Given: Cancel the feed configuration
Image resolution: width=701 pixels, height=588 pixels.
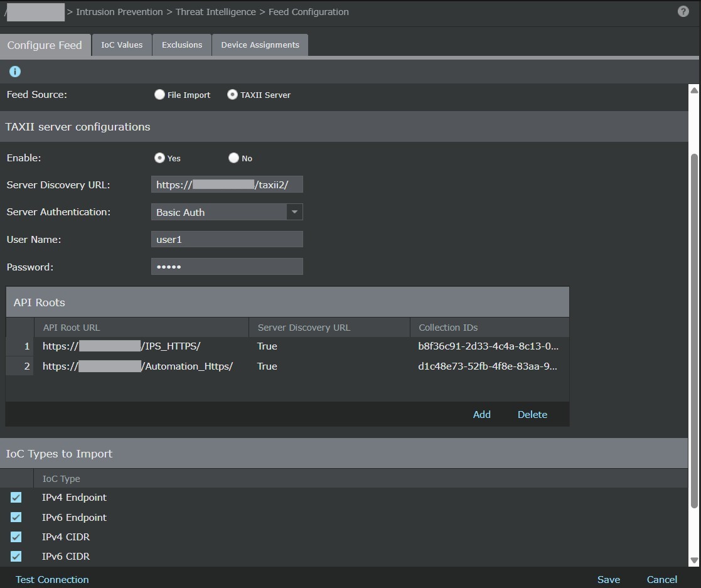Looking at the screenshot, I should [x=661, y=579].
